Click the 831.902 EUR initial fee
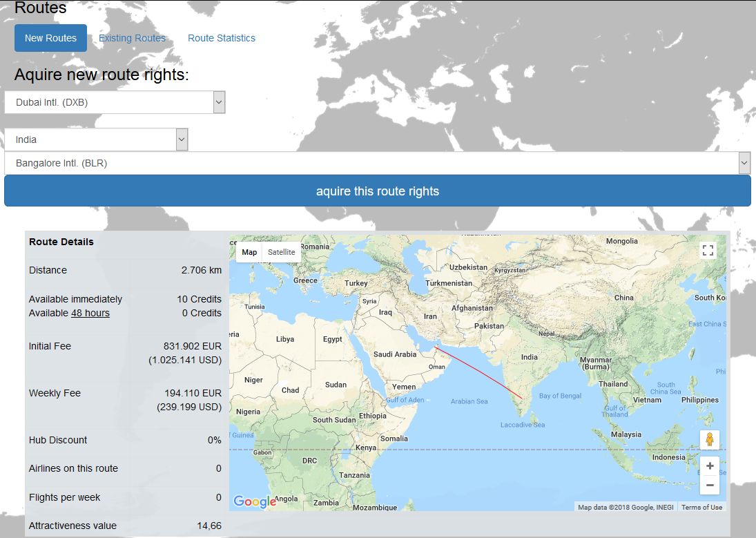The width and height of the screenshot is (756, 538). (193, 346)
